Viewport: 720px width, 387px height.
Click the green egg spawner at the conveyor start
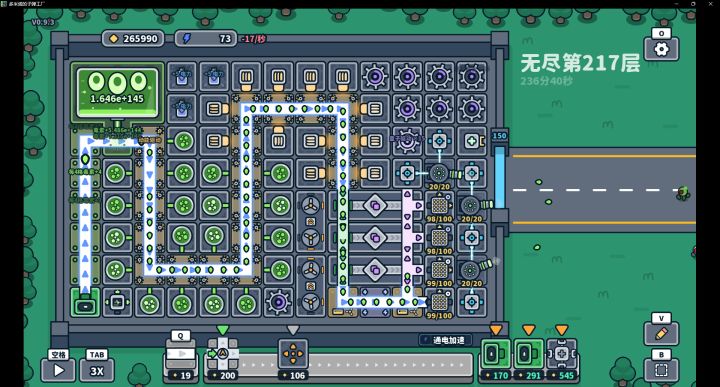pyautogui.click(x=85, y=303)
